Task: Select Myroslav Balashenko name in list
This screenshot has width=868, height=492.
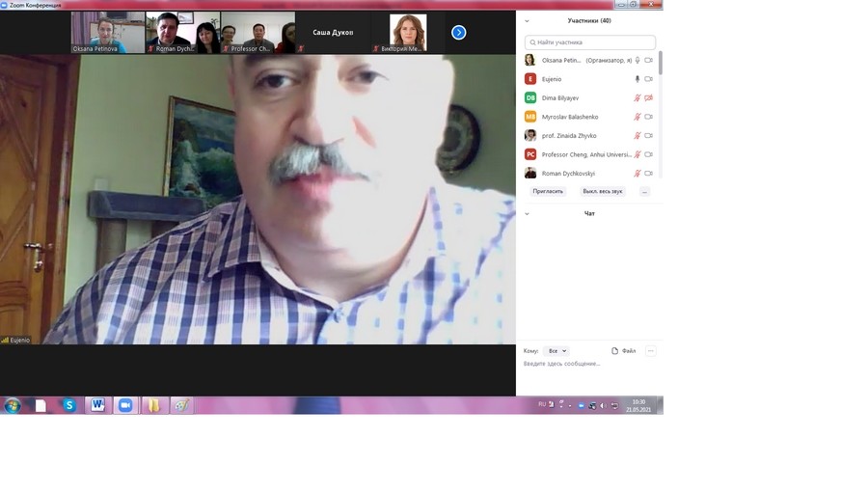Action: (570, 117)
